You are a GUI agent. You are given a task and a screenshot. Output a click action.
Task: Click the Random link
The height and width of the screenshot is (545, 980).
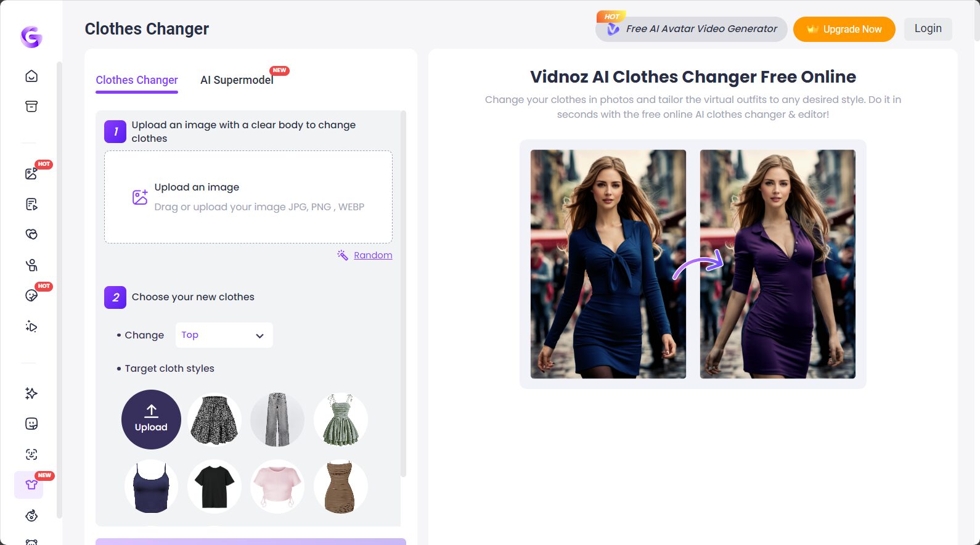click(373, 255)
